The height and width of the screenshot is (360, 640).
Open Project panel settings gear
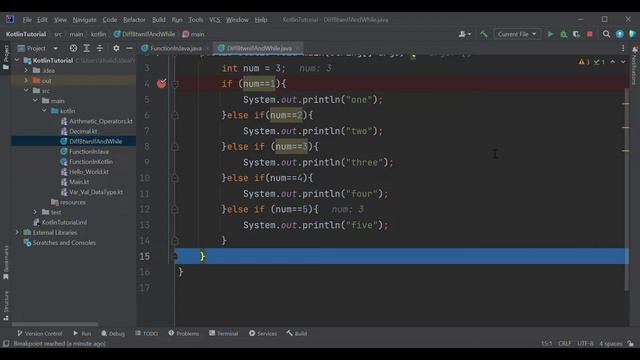[116, 48]
